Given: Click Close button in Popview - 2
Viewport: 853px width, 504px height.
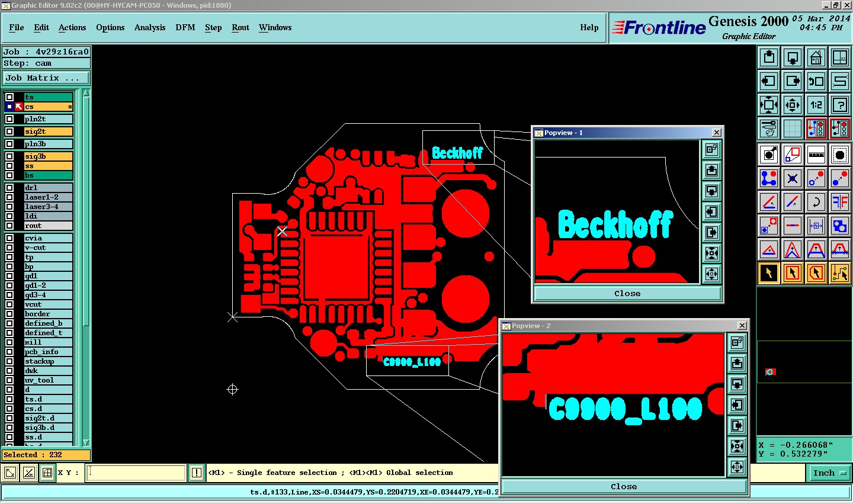Looking at the screenshot, I should [x=624, y=486].
